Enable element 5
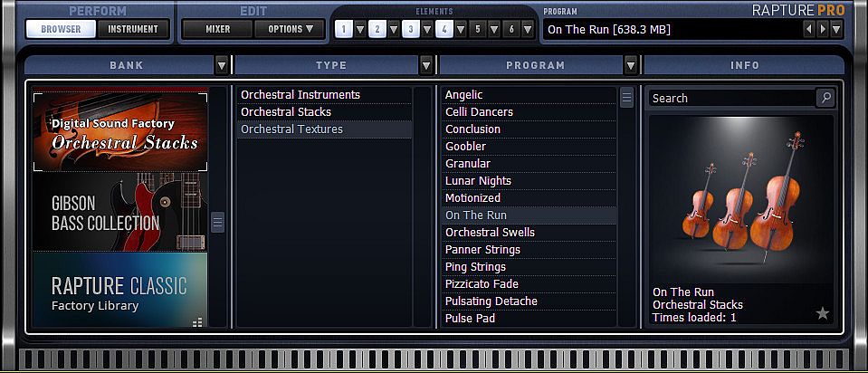This screenshot has height=373, width=868. [477, 29]
